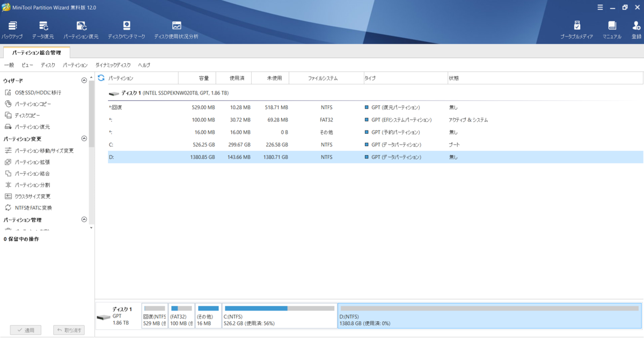
Task: Open the 一般 menu
Action: pyautogui.click(x=9, y=65)
